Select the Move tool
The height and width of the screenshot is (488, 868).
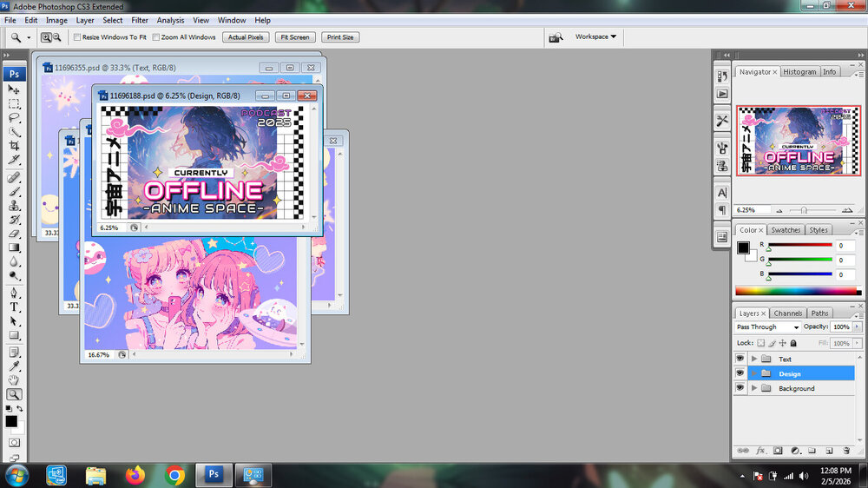[14, 89]
